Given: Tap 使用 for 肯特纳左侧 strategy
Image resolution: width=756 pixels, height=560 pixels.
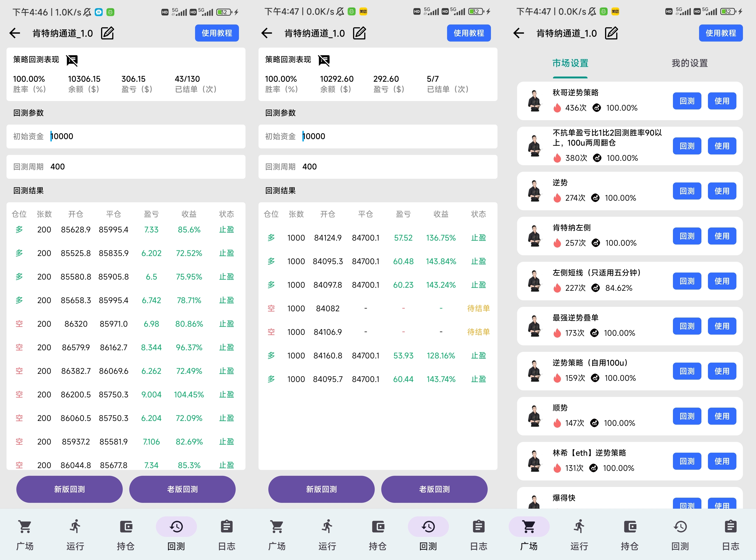Looking at the screenshot, I should click(x=722, y=236).
